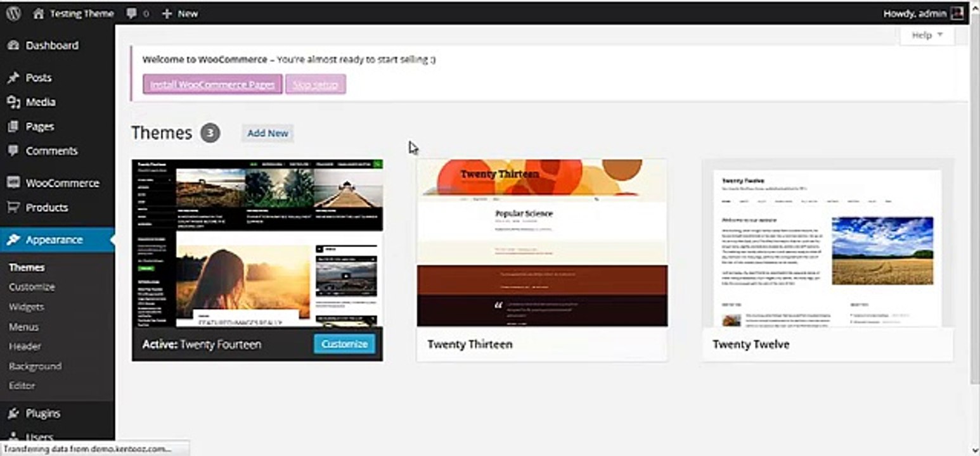Screen dimensions: 980x456
Task: Click the Products cart icon
Action: click(x=13, y=207)
